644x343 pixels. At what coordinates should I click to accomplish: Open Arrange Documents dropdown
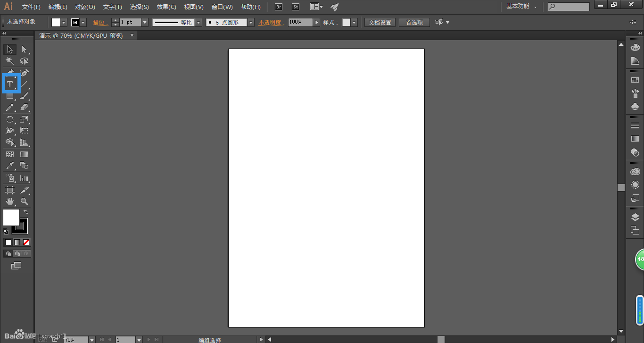pos(317,7)
